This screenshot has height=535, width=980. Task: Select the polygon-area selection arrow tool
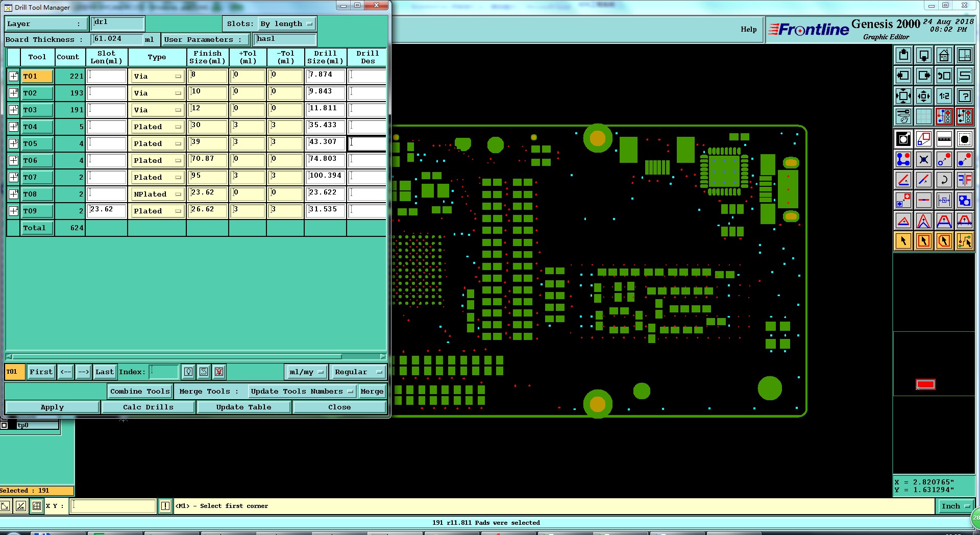(944, 241)
